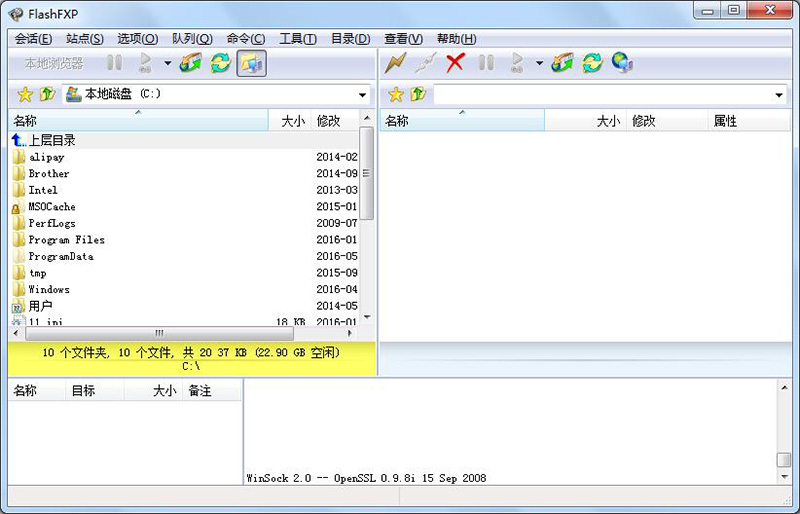Click the red X abort icon
The image size is (800, 514).
(x=455, y=63)
